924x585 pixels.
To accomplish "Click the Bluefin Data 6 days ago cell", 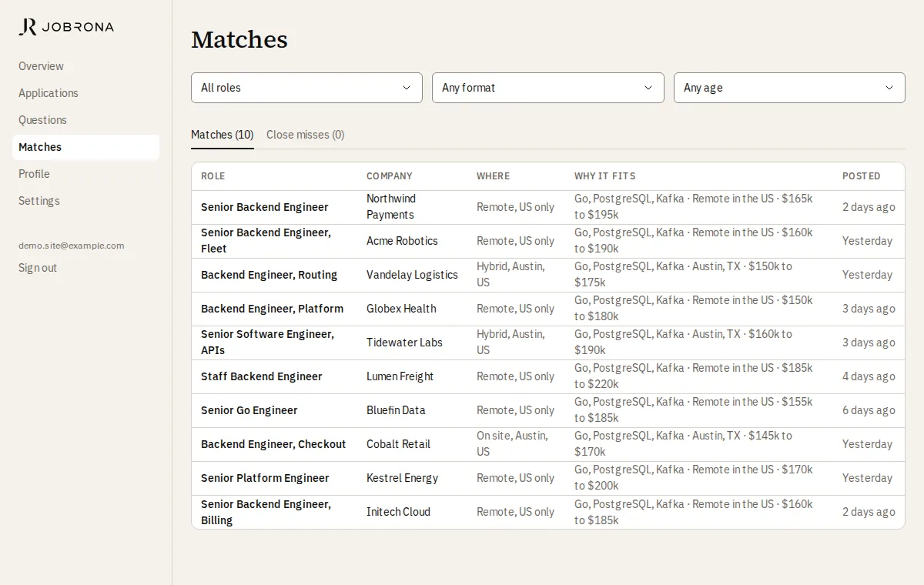I will (869, 410).
